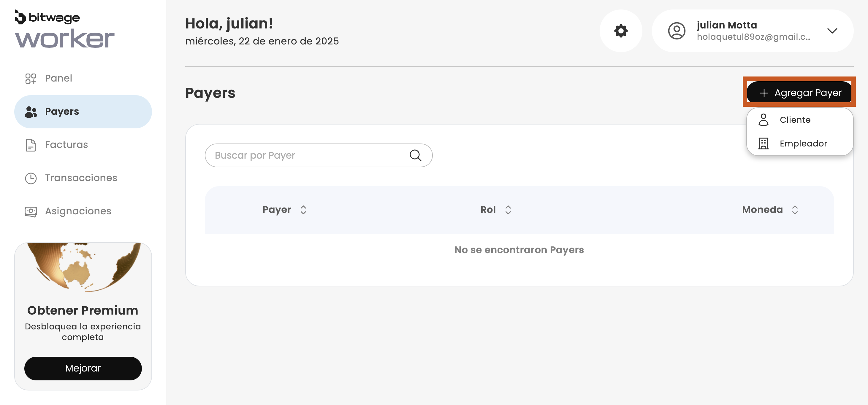Expand the julian Motta account dropdown
The height and width of the screenshot is (405, 868).
click(832, 31)
